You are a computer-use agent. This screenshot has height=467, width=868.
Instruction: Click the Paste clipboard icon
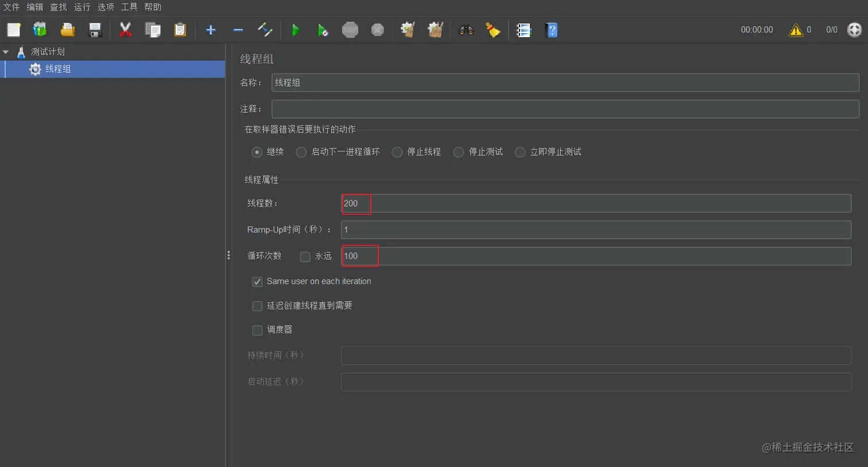(x=180, y=30)
